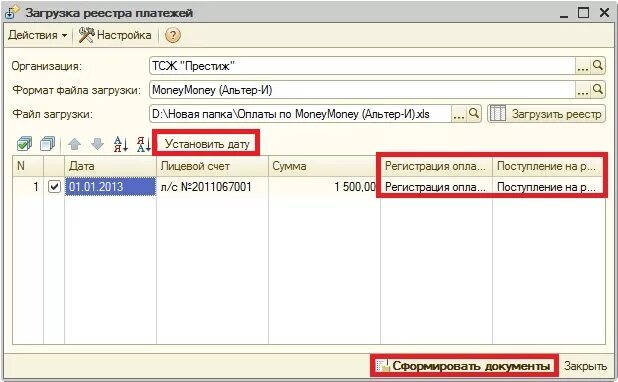Close the window with the X button

604,13
